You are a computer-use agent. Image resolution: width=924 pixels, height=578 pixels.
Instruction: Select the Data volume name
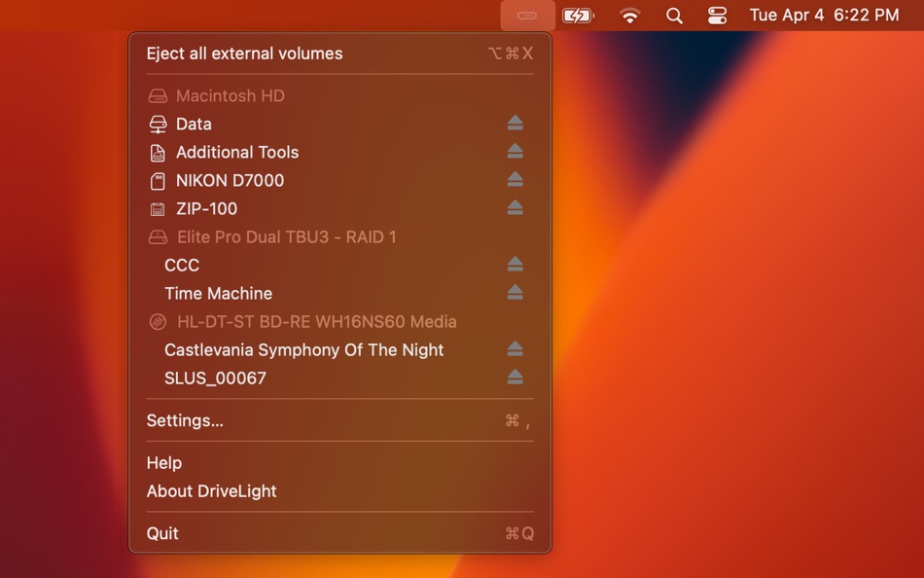pyautogui.click(x=194, y=124)
